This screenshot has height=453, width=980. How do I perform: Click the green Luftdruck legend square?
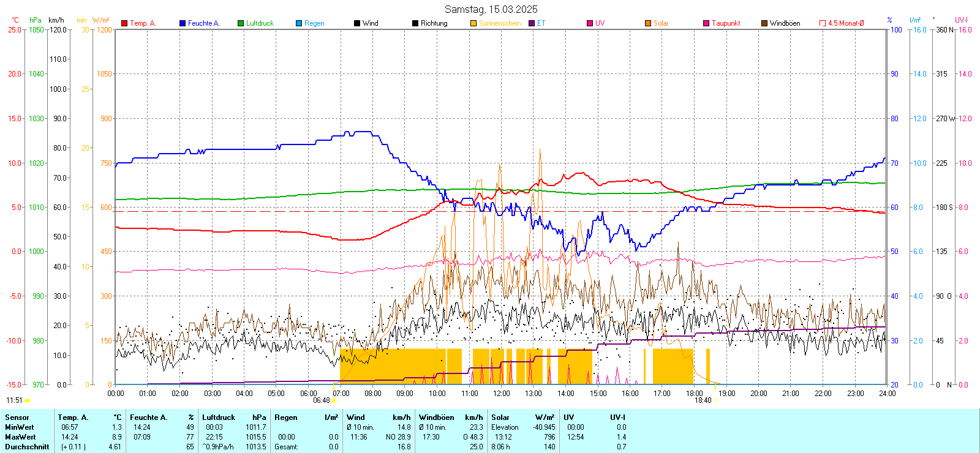pyautogui.click(x=241, y=23)
